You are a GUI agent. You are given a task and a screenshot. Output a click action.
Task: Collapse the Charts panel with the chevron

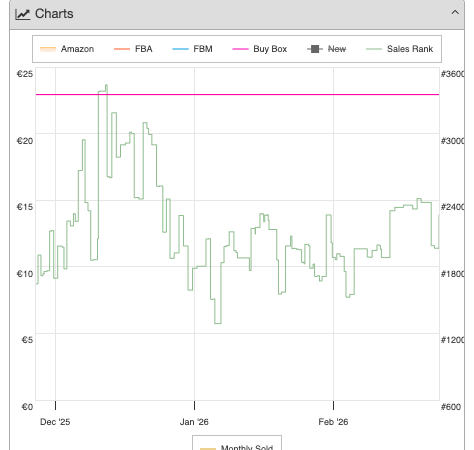(455, 13)
